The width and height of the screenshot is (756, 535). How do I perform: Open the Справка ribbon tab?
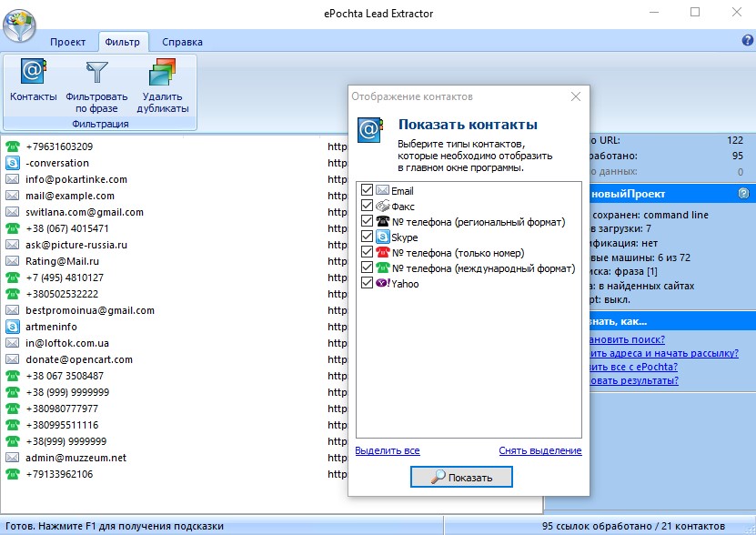(x=182, y=42)
